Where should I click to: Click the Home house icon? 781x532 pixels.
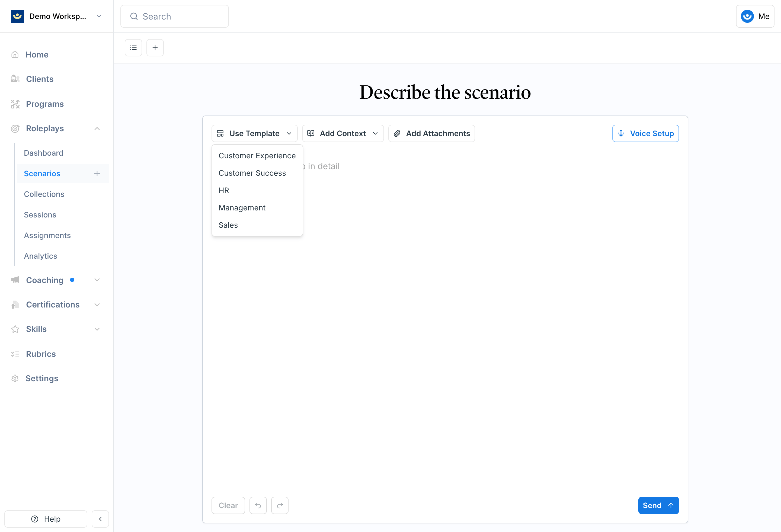pos(15,55)
